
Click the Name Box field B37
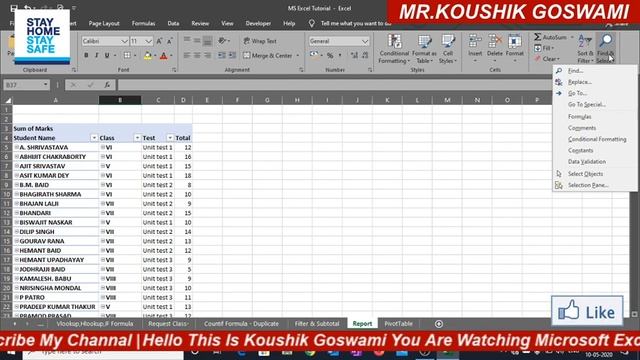click(x=23, y=85)
